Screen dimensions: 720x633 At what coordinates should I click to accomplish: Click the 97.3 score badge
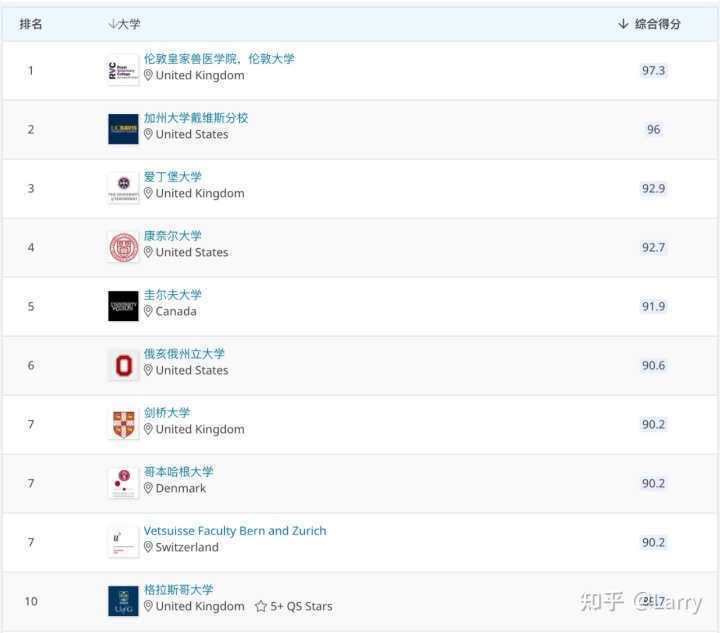click(653, 70)
